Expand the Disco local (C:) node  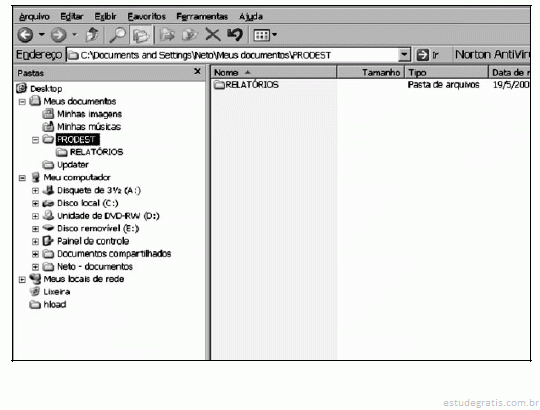pyautogui.click(x=35, y=203)
